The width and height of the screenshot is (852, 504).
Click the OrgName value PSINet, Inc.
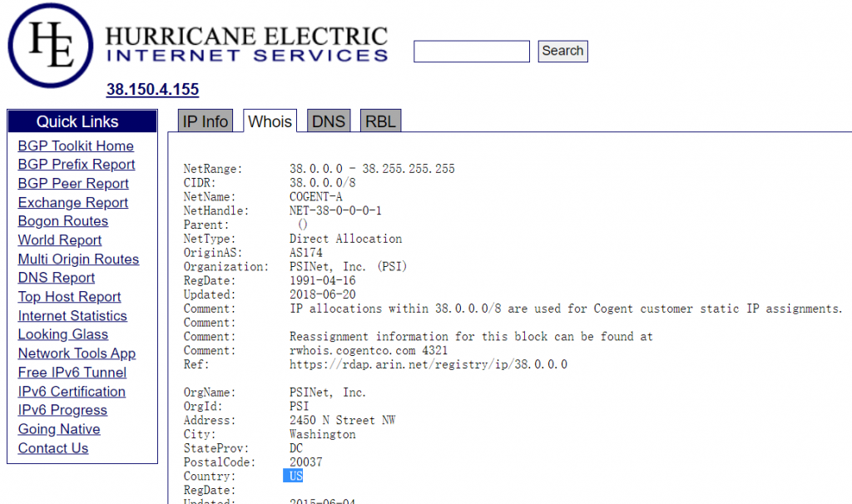point(328,392)
